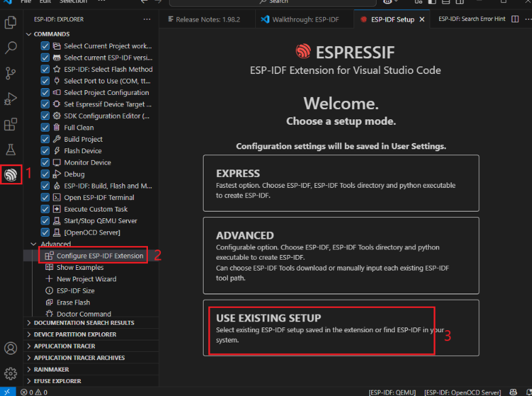The width and height of the screenshot is (532, 396).
Task: Click the Debug command icon
Action: [57, 174]
